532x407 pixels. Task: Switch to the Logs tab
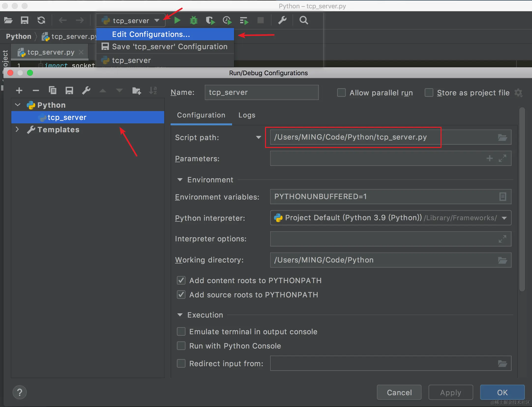pyautogui.click(x=247, y=115)
